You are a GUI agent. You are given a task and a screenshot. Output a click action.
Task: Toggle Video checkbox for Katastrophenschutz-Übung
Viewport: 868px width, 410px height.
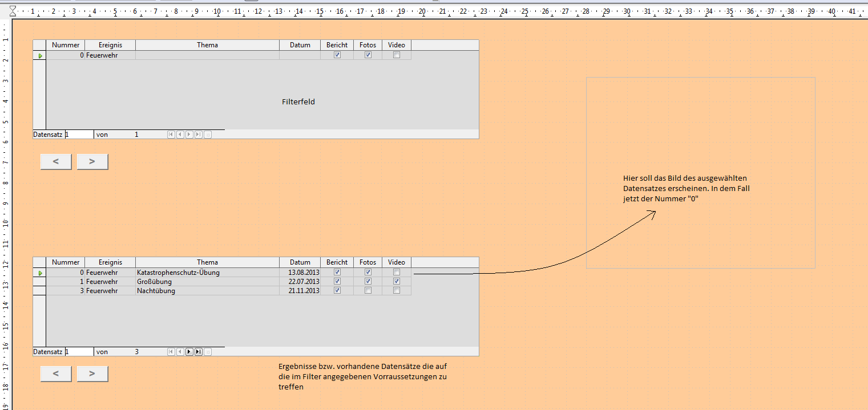pos(397,273)
